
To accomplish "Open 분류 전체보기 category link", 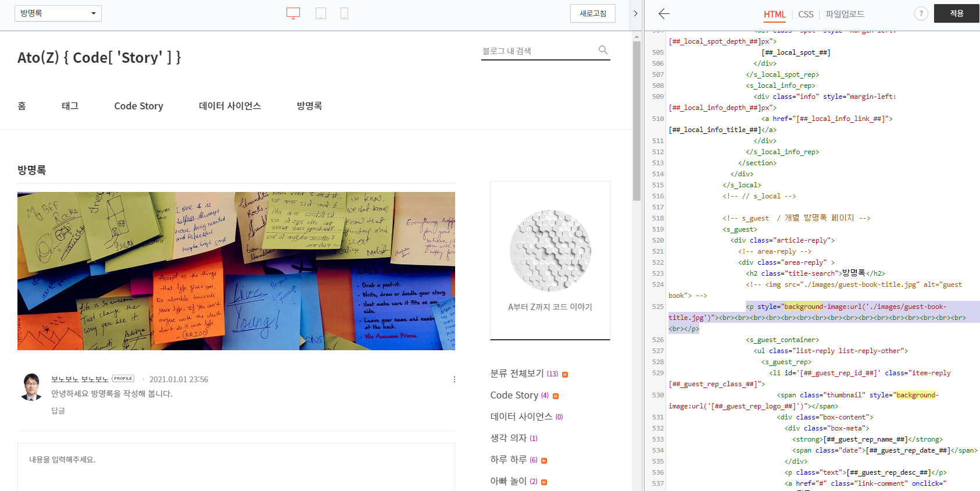I will [x=517, y=373].
